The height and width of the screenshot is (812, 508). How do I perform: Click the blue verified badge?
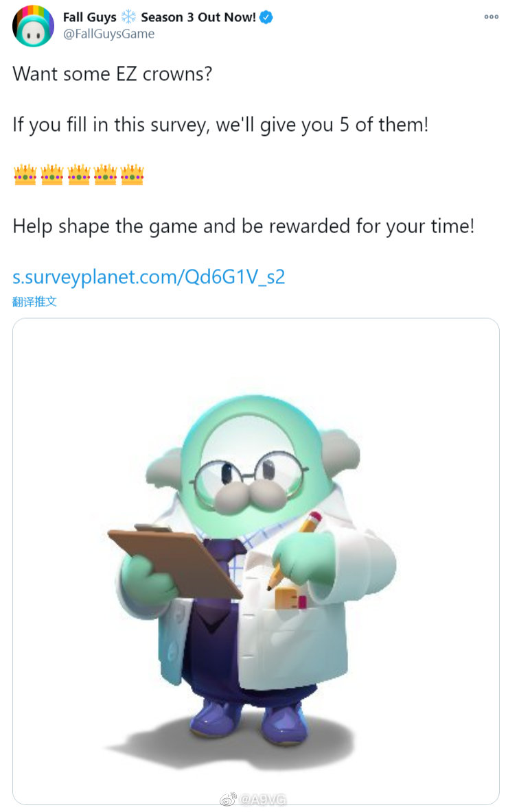[x=266, y=17]
